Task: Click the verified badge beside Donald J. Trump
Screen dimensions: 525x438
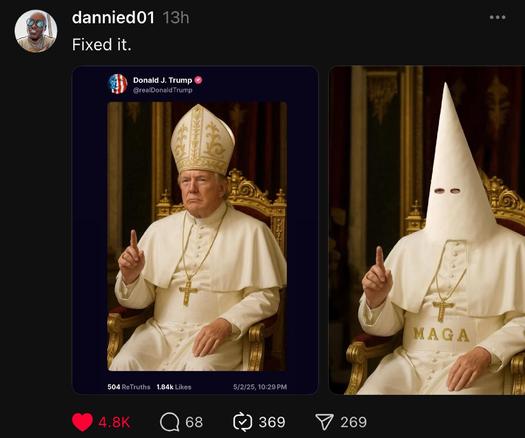Action: [x=199, y=80]
